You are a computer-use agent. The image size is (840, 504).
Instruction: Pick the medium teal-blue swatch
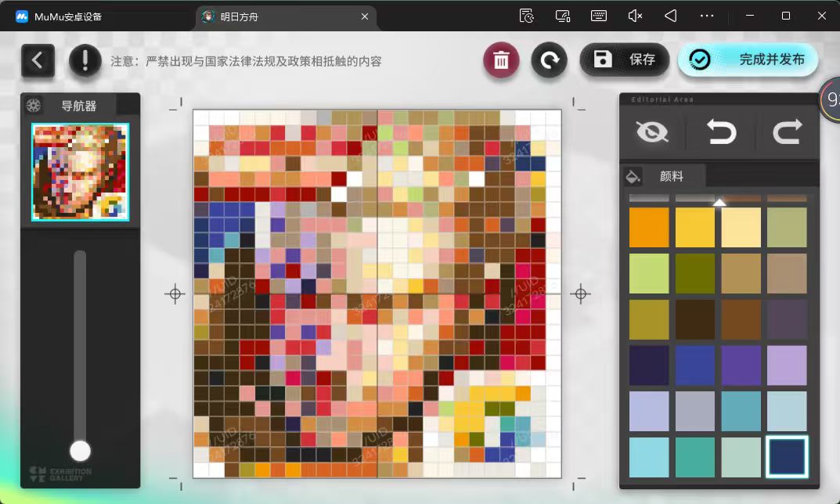741,412
